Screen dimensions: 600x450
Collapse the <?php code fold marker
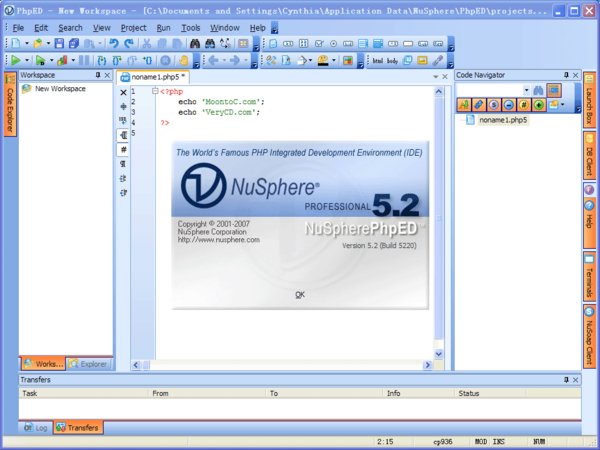coord(155,91)
